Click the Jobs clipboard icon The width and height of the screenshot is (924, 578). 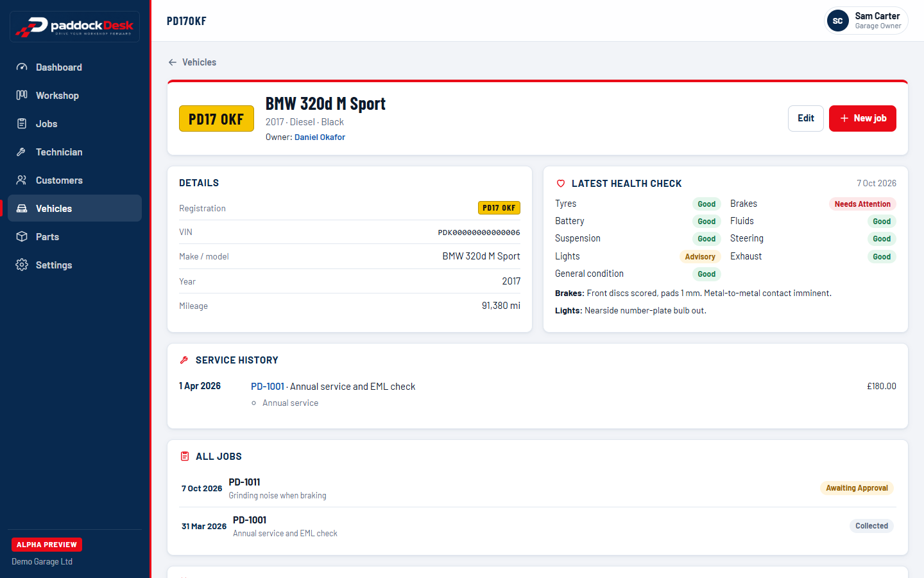(x=22, y=124)
